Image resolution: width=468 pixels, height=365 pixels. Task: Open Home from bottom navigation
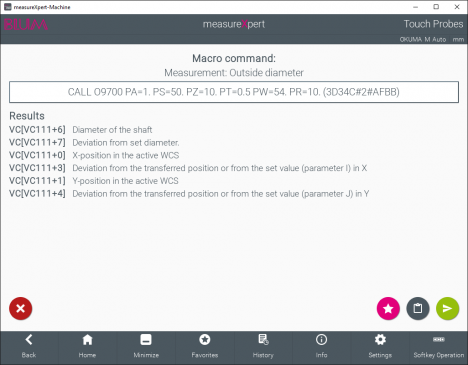87,347
